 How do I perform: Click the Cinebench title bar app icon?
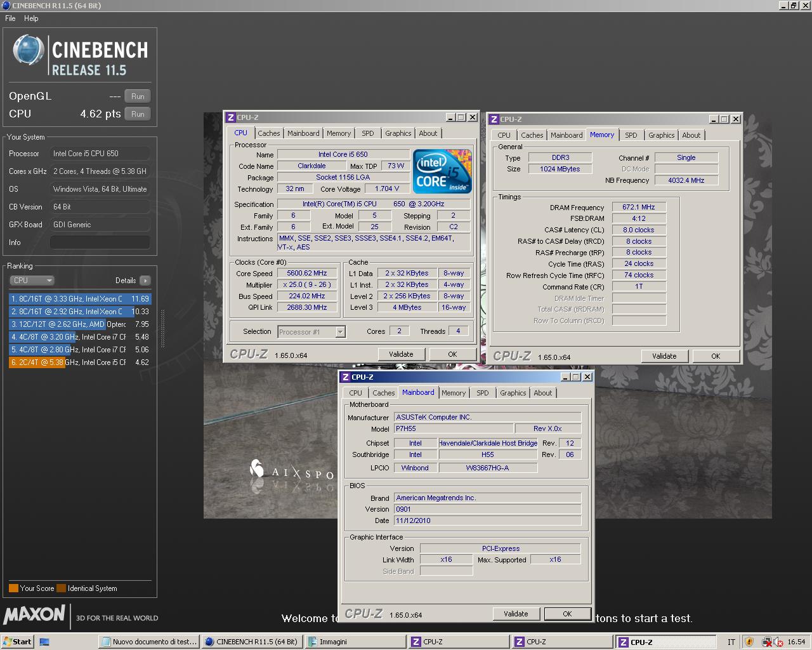click(6, 6)
